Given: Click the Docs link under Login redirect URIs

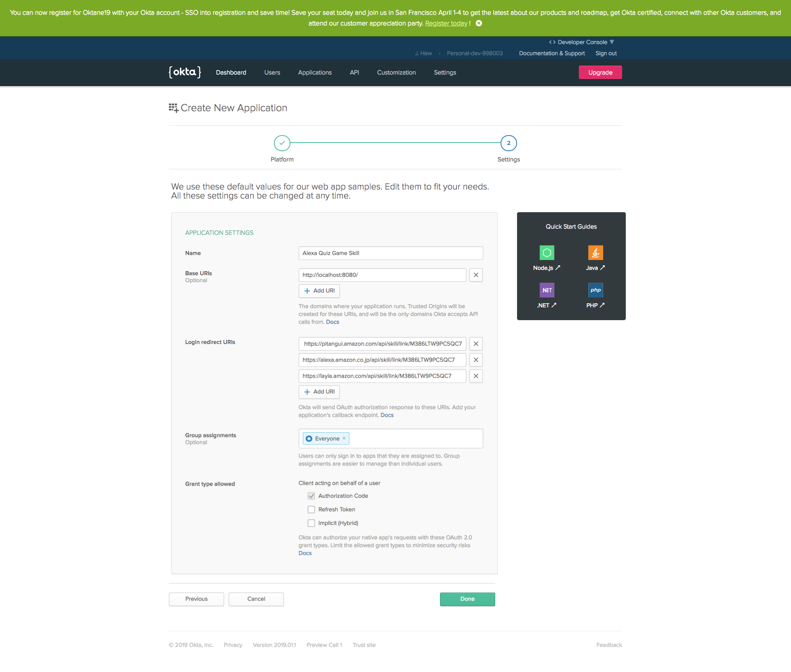Looking at the screenshot, I should click(x=387, y=414).
